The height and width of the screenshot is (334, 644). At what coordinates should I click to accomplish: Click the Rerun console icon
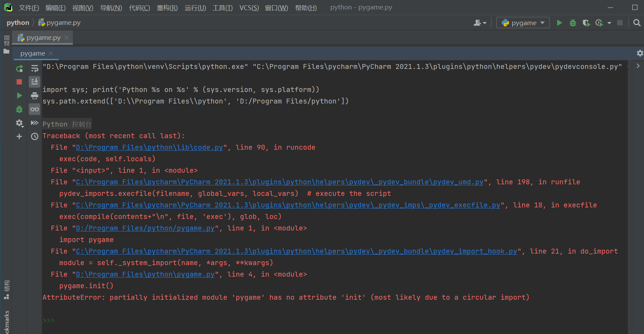pos(19,69)
